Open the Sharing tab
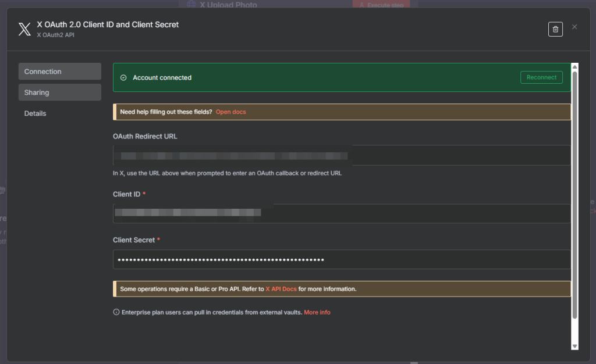Screen dimensions: 596x364 (59, 92)
